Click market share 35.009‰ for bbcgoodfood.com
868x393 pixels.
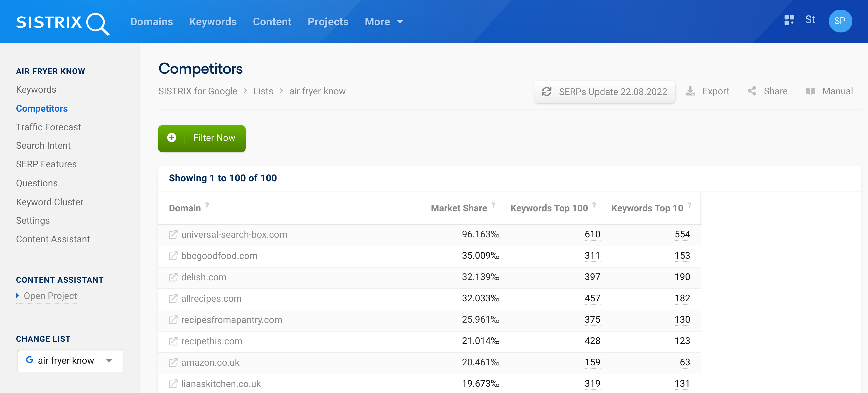480,255
